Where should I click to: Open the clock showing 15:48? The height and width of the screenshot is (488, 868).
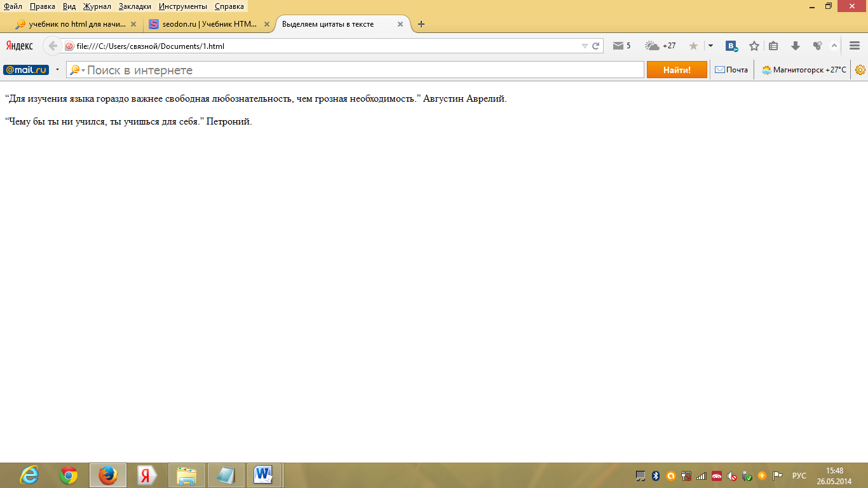834,476
